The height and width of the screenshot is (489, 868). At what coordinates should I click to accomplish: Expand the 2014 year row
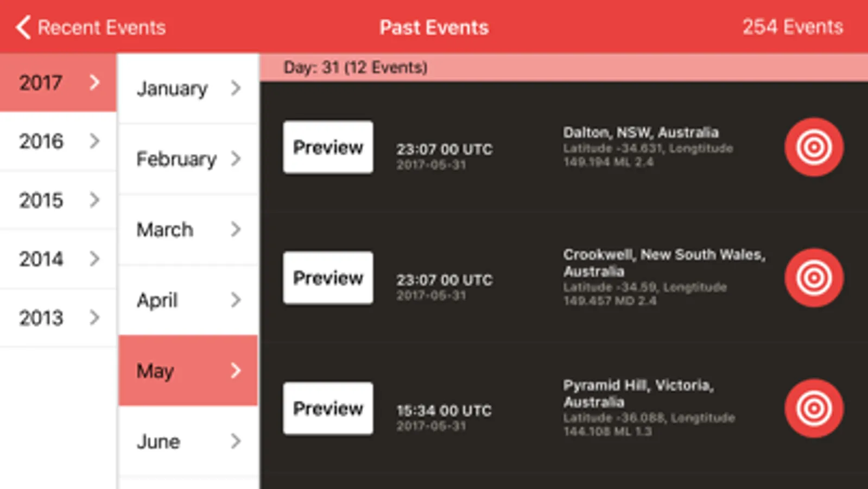pyautogui.click(x=58, y=259)
